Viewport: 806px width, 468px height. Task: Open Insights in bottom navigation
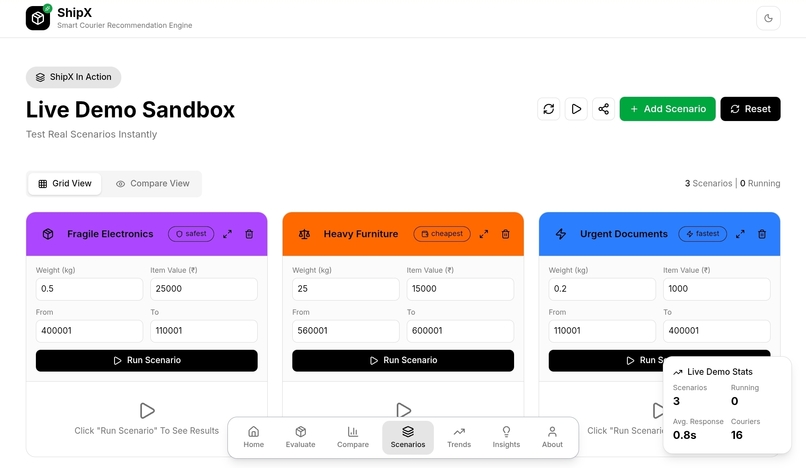(x=506, y=438)
